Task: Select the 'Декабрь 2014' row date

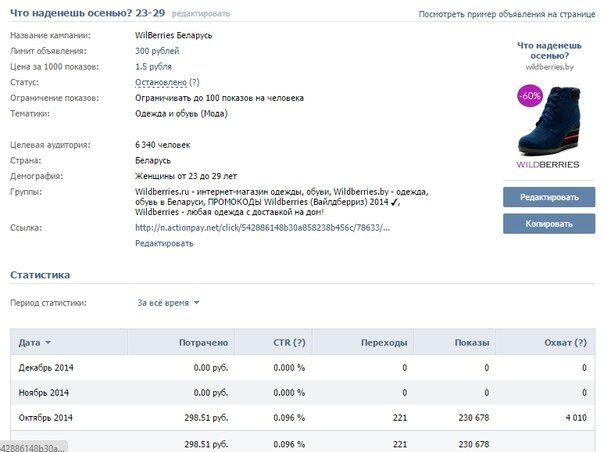Action: [x=46, y=368]
